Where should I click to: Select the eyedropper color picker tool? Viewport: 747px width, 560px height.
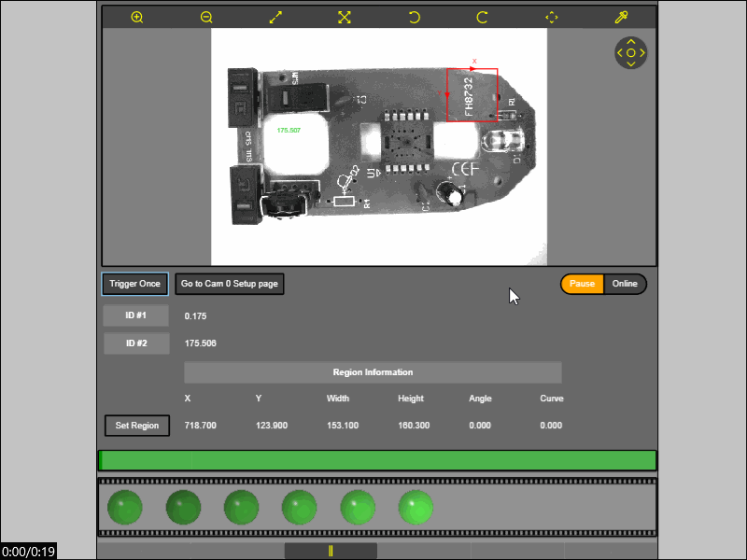click(620, 17)
